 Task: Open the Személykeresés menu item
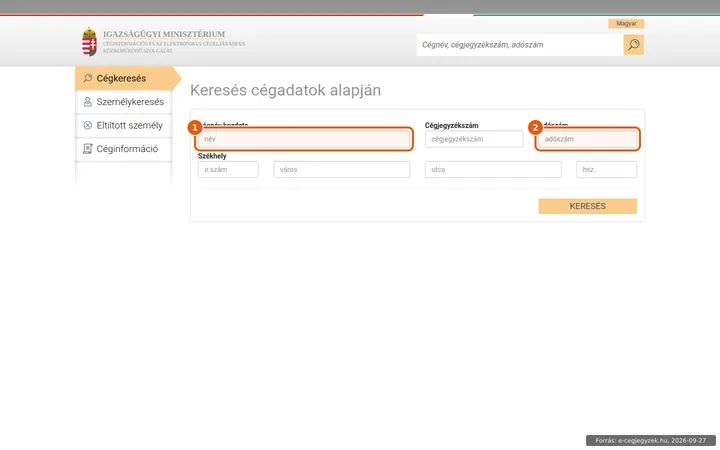(x=124, y=102)
